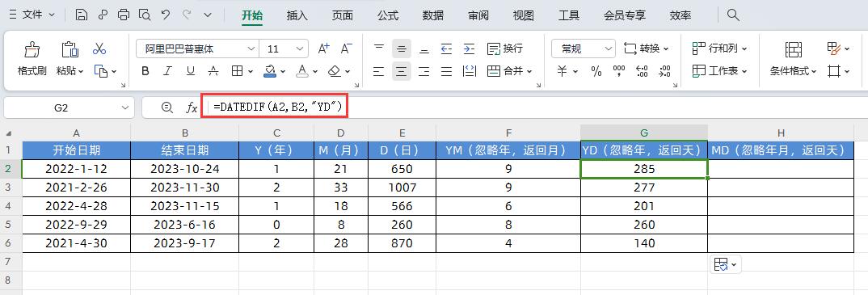This screenshot has width=868, height=295.
Task: Decrease font size with A- icon
Action: point(347,48)
